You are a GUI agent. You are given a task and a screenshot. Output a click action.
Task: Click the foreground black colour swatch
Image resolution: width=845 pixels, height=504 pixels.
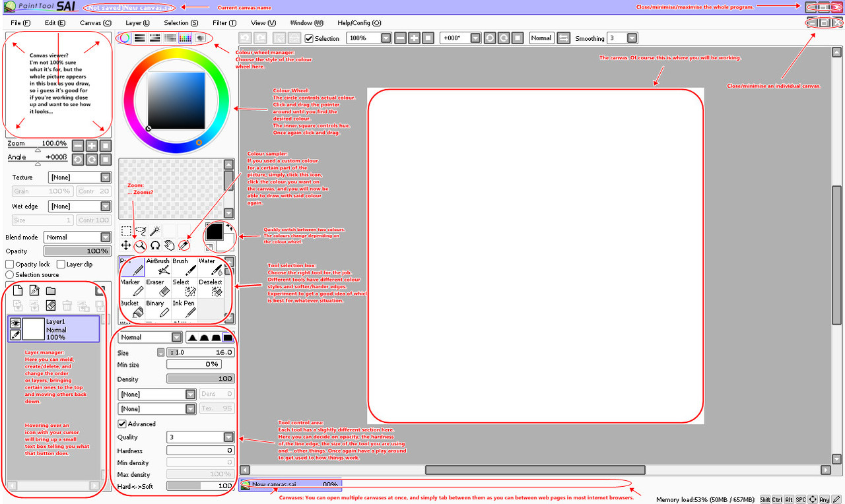pyautogui.click(x=214, y=232)
